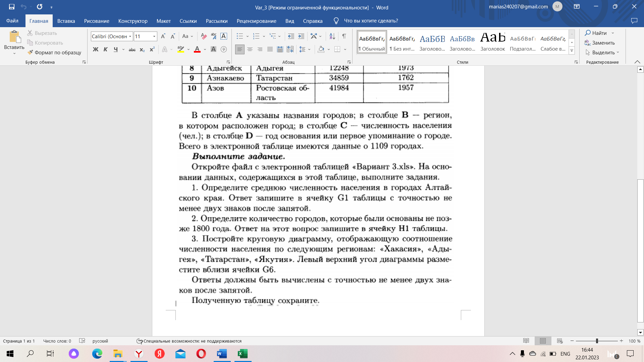Toggle italic (К) formatting
Image resolution: width=644 pixels, height=362 pixels.
pyautogui.click(x=106, y=50)
